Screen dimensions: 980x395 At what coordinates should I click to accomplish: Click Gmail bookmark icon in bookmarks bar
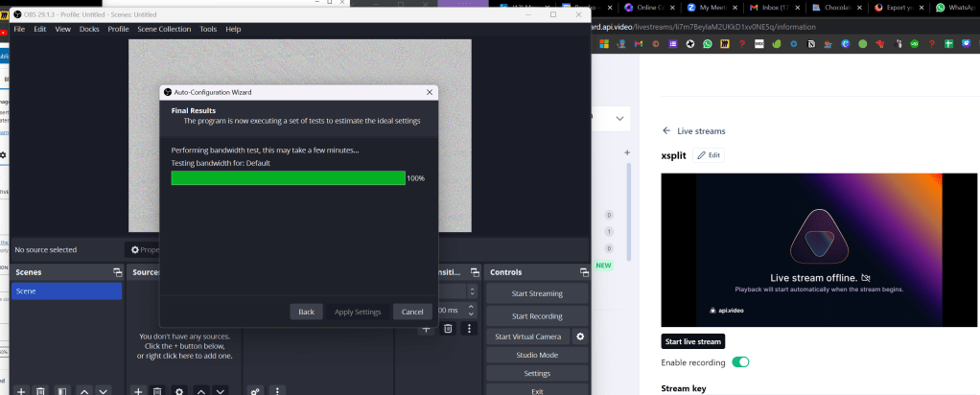point(638,44)
